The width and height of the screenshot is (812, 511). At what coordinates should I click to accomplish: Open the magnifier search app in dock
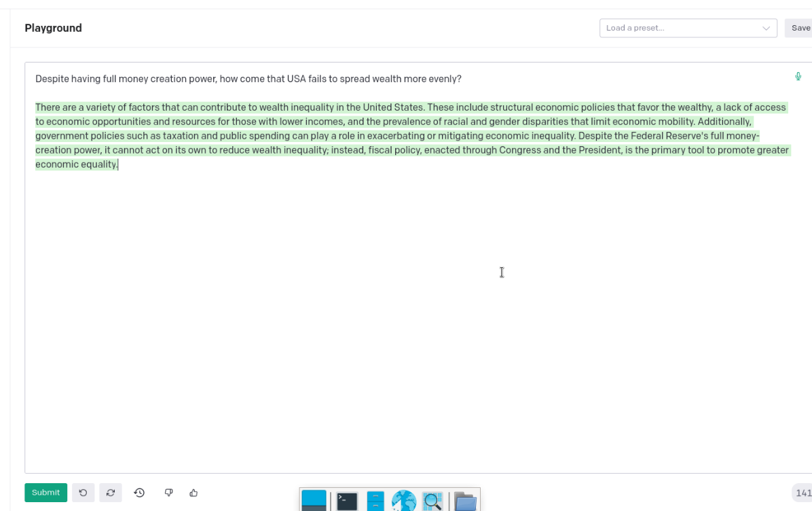[432, 501]
